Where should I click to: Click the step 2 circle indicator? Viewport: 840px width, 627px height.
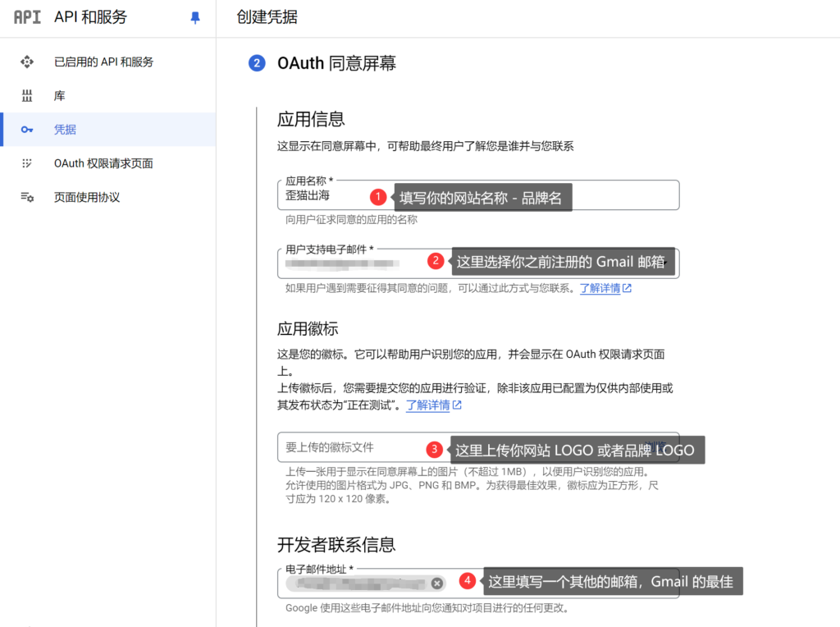[257, 63]
